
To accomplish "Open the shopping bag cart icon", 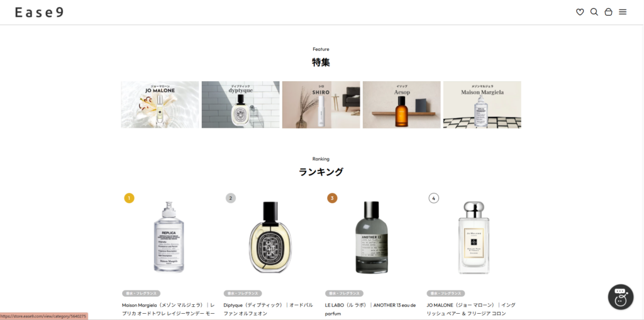I will [608, 13].
